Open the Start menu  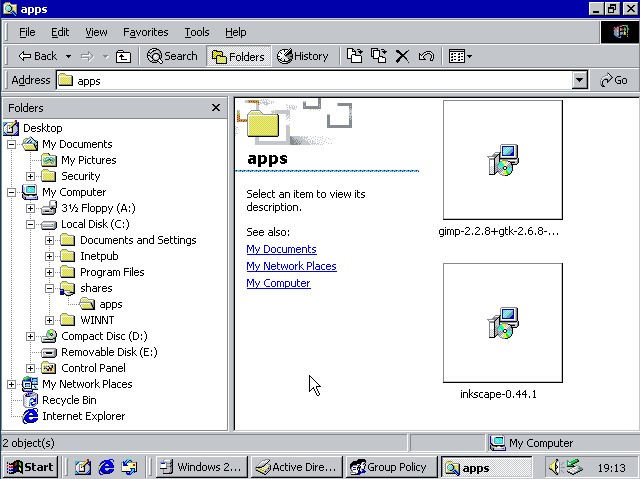31,467
